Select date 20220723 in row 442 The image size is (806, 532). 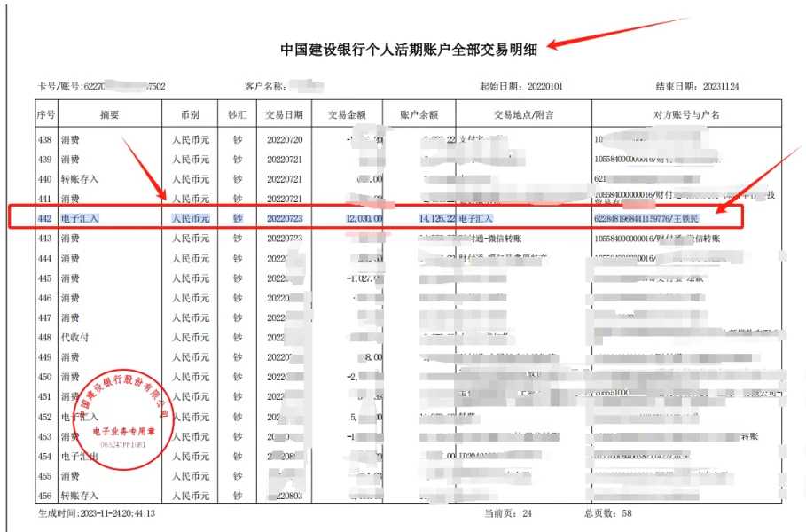(285, 218)
